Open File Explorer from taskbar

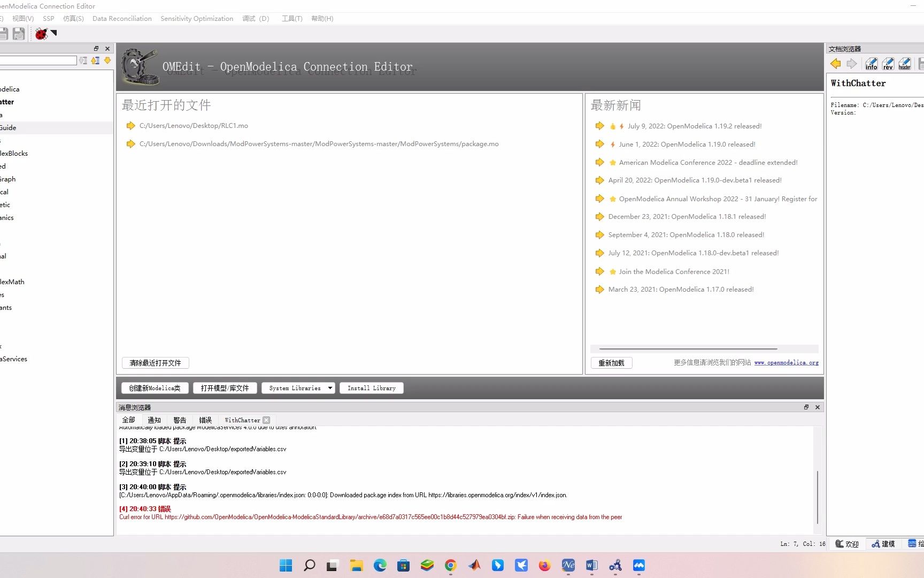click(356, 565)
